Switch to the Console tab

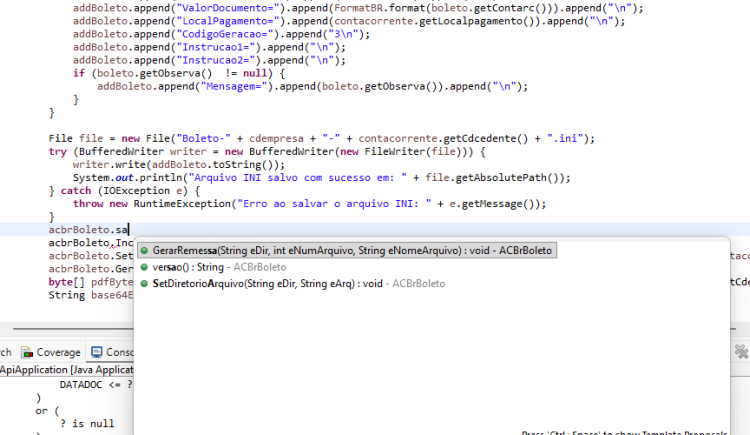click(x=112, y=352)
